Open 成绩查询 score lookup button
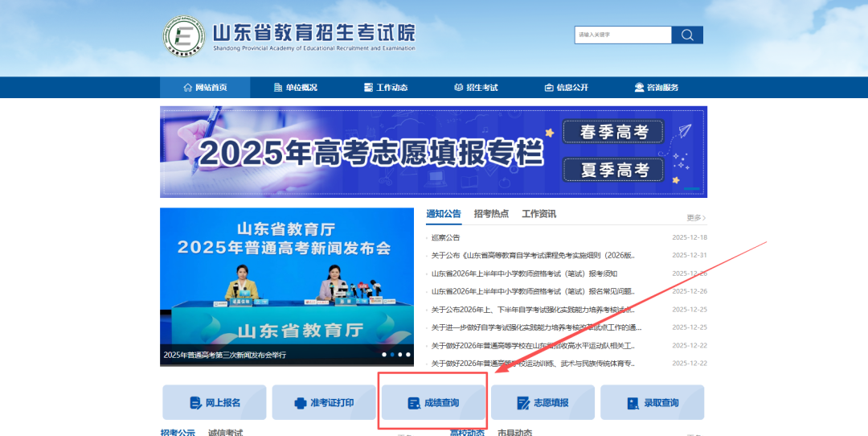The width and height of the screenshot is (868, 436). tap(433, 402)
